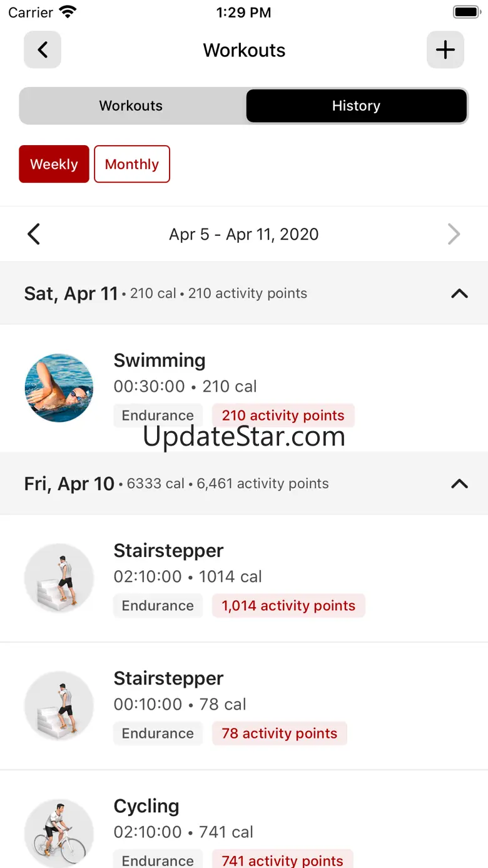Screen dimensions: 488x868
Task: Tap the back arrow icon in header
Action: [x=43, y=50]
